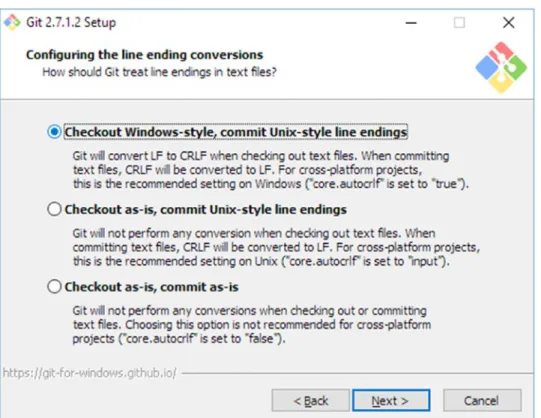541x418 pixels.
Task: Minimize the Git Setup window
Action: [411, 23]
